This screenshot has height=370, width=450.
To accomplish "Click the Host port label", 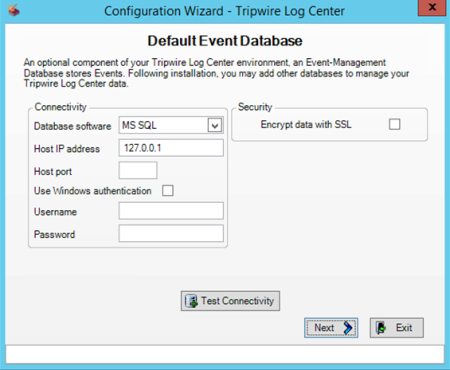I will 53,171.
